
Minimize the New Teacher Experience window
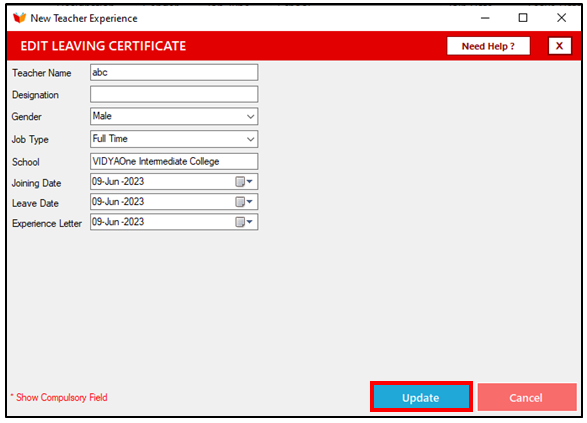click(485, 18)
